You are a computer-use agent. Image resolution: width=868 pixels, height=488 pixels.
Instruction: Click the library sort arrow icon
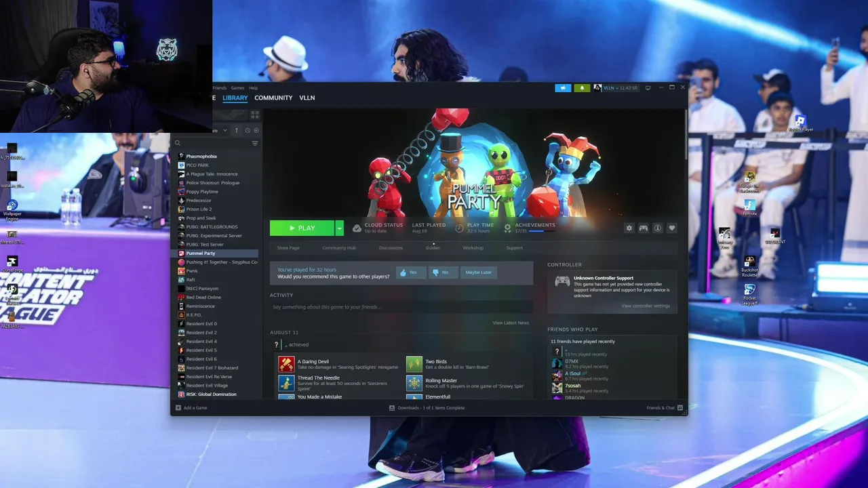coord(237,130)
